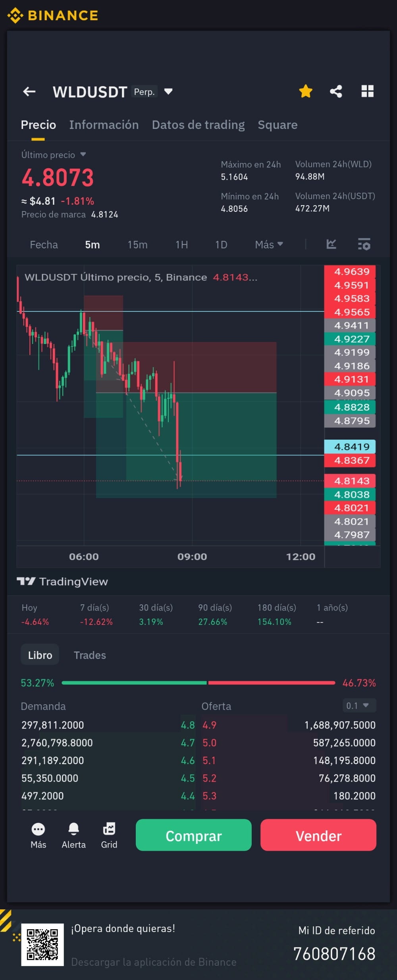
Task: Switch to the Precio tab
Action: click(x=38, y=125)
